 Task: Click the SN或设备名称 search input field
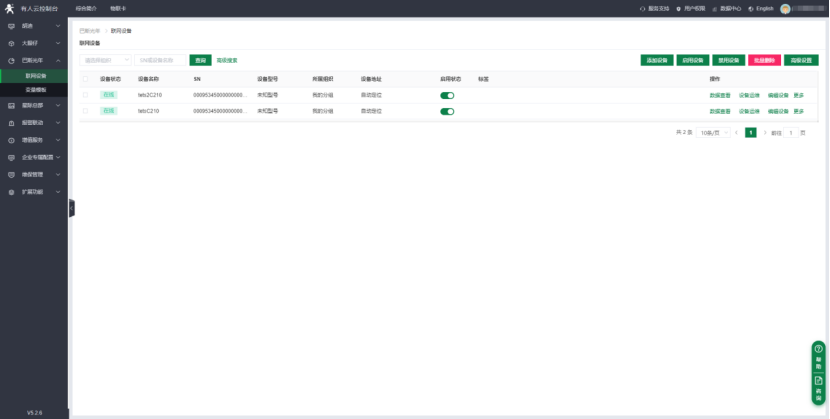click(160, 60)
